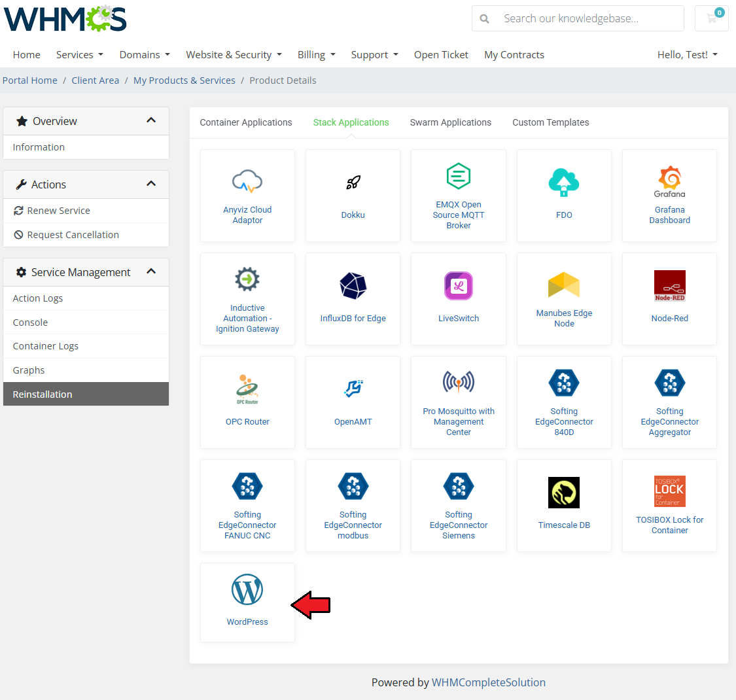This screenshot has height=700, width=736.
Task: Expand the Billing dropdown menu
Action: pos(317,55)
